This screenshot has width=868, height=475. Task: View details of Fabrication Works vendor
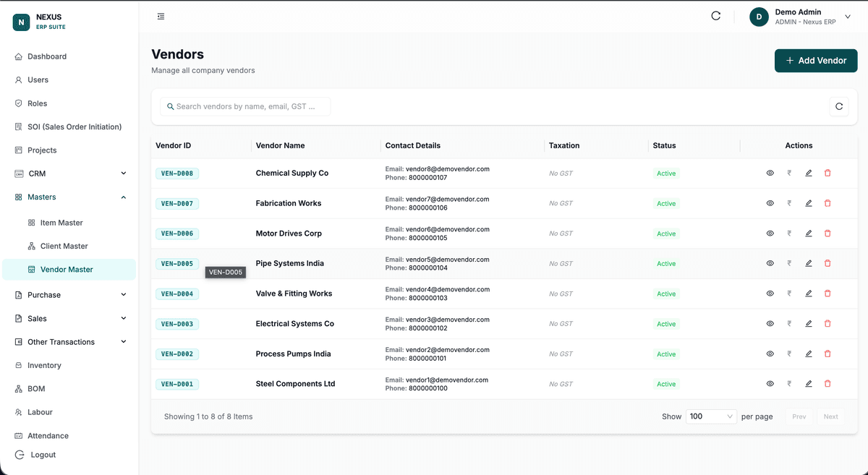[770, 203]
